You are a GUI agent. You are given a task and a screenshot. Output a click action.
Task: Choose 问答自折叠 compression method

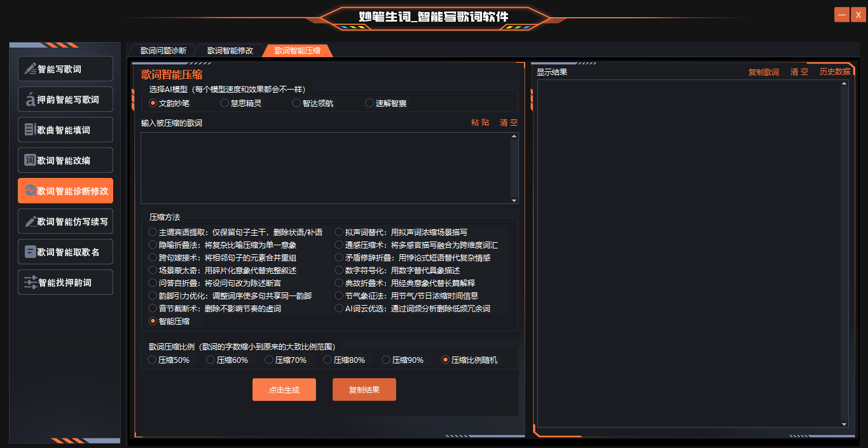click(x=214, y=283)
